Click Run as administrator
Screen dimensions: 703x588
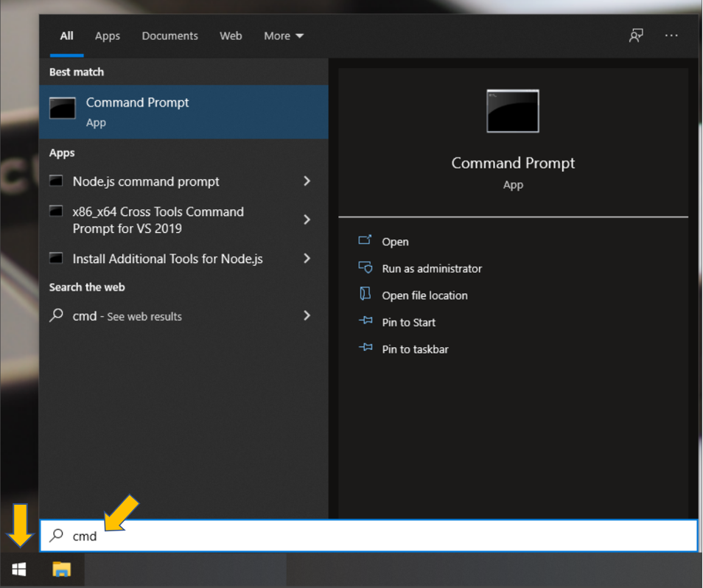(432, 268)
